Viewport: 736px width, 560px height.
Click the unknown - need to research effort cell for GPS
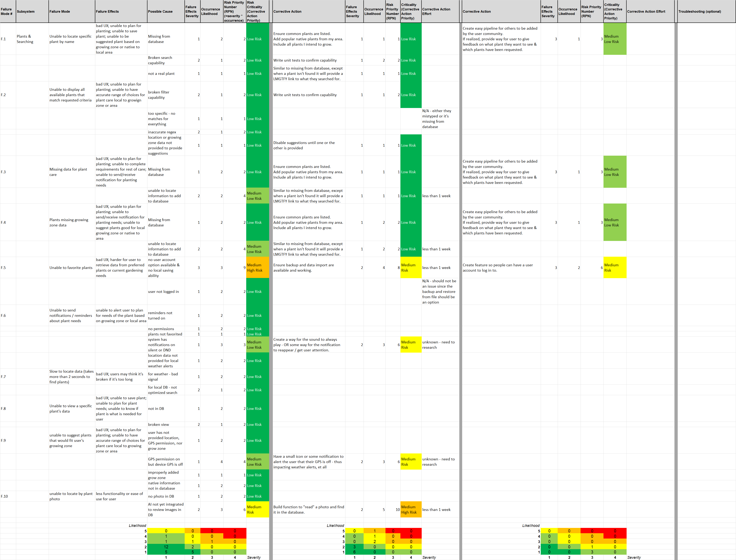point(440,462)
